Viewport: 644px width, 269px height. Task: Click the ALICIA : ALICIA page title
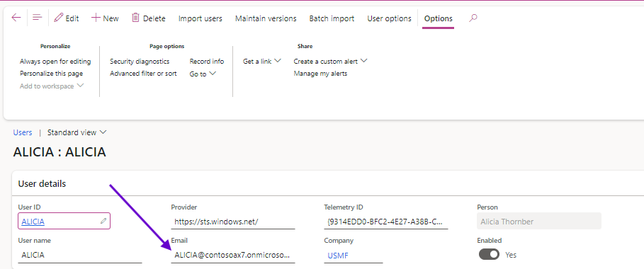pyautogui.click(x=60, y=152)
